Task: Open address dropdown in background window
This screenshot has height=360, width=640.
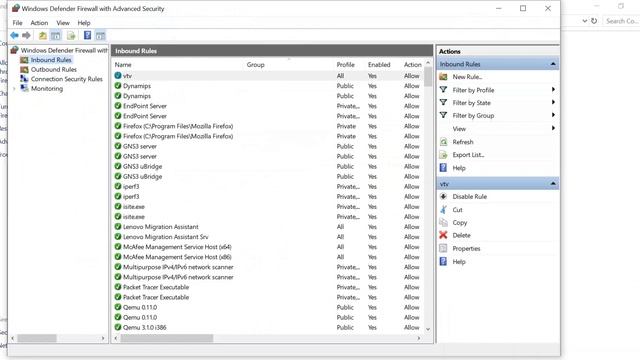Action: (584, 21)
